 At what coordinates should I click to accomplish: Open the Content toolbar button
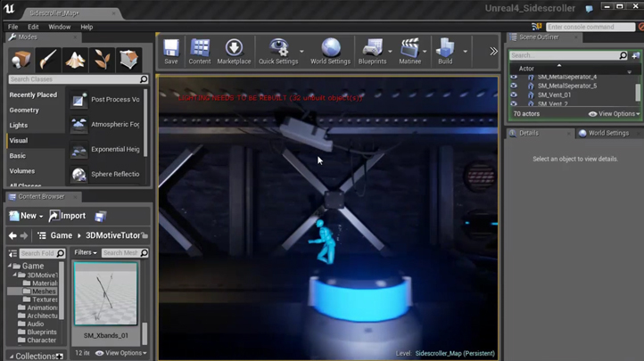pyautogui.click(x=200, y=52)
